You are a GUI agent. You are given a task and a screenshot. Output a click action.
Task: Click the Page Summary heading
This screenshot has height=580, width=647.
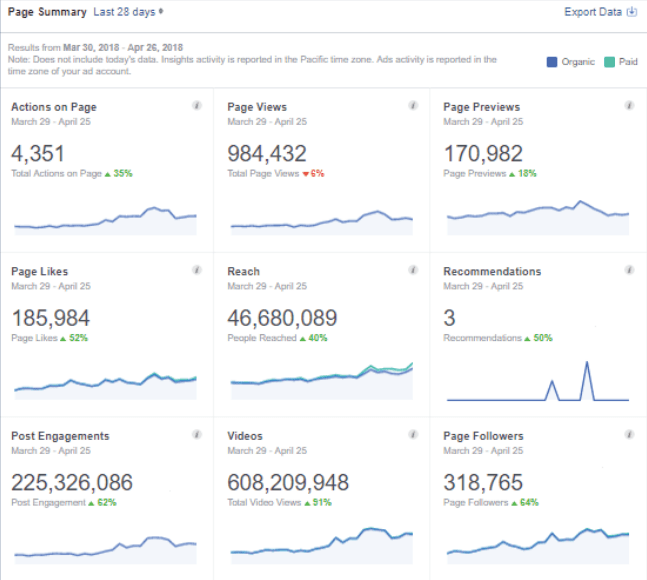tap(46, 12)
